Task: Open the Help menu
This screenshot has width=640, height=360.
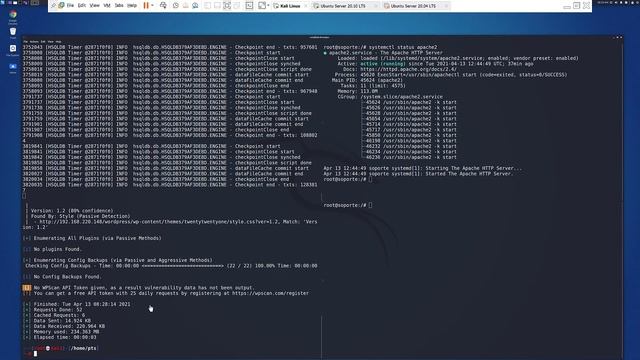Action: tap(132, 6)
